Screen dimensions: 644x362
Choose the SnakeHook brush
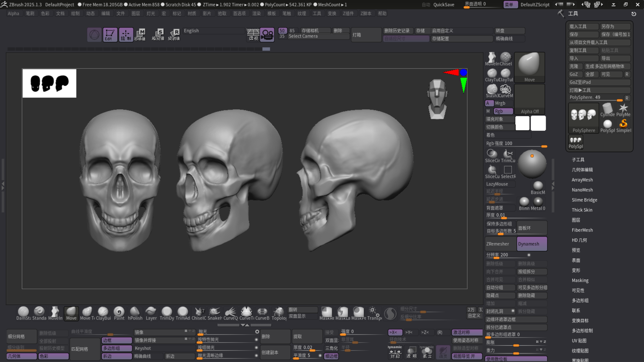(x=215, y=313)
